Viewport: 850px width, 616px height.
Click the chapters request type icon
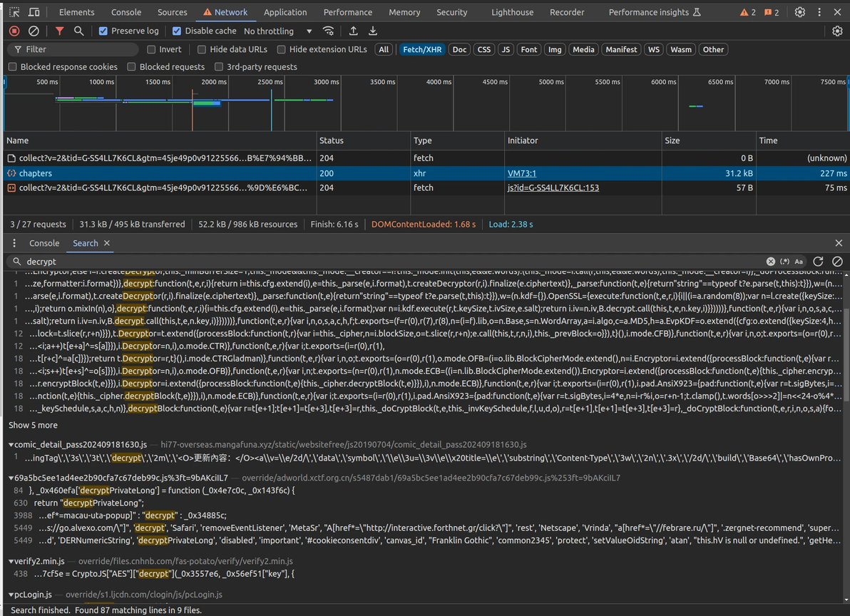click(11, 173)
